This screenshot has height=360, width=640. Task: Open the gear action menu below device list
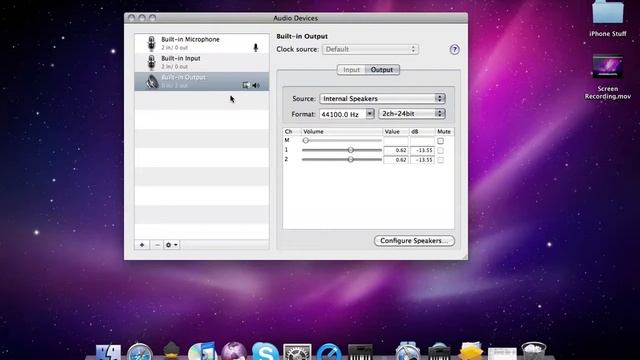coord(171,245)
